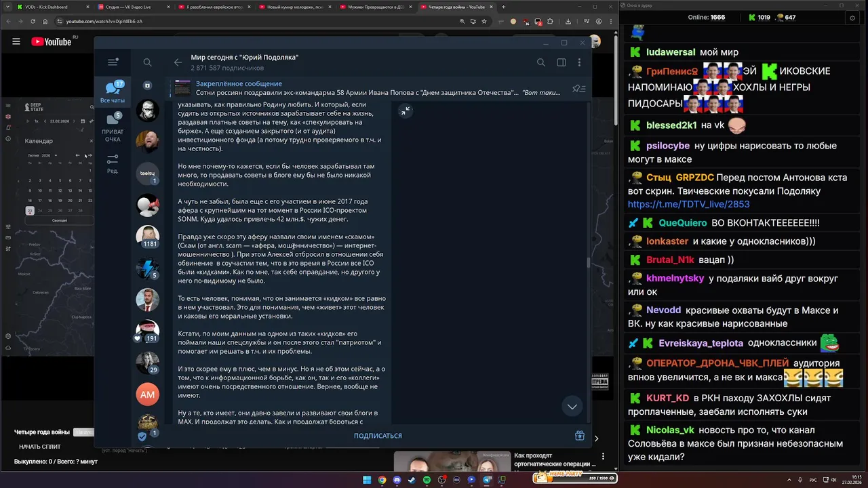This screenshot has width=868, height=488.
Task: Open the bearded shouting man chat
Action: pyautogui.click(x=148, y=142)
